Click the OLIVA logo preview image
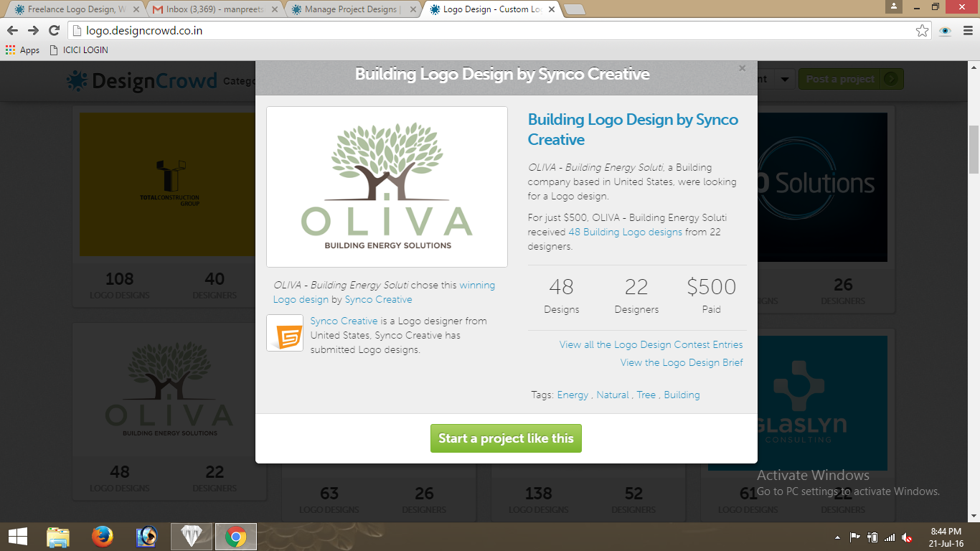 (387, 187)
